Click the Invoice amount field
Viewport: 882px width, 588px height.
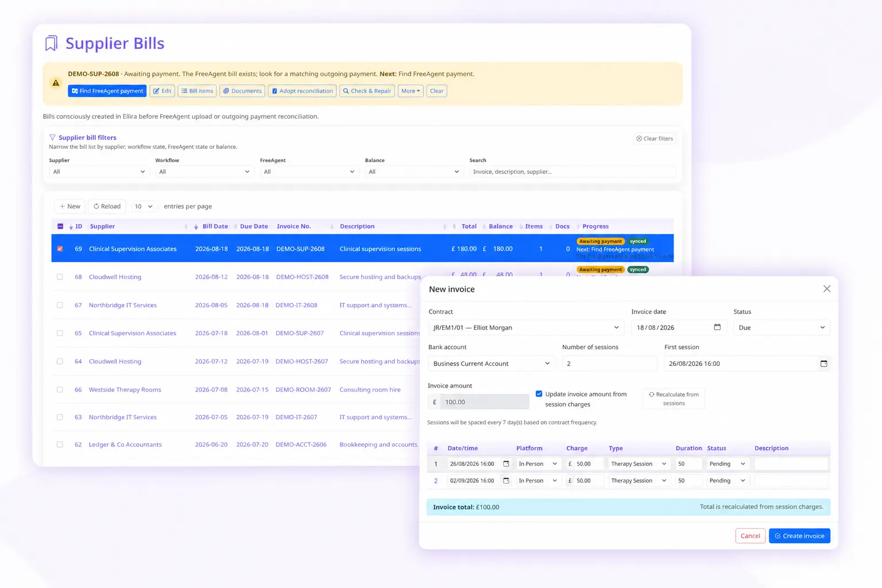(485, 402)
